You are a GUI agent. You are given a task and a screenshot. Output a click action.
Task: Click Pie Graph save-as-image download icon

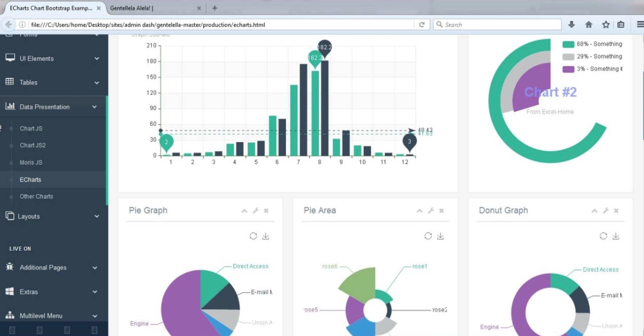click(x=266, y=236)
